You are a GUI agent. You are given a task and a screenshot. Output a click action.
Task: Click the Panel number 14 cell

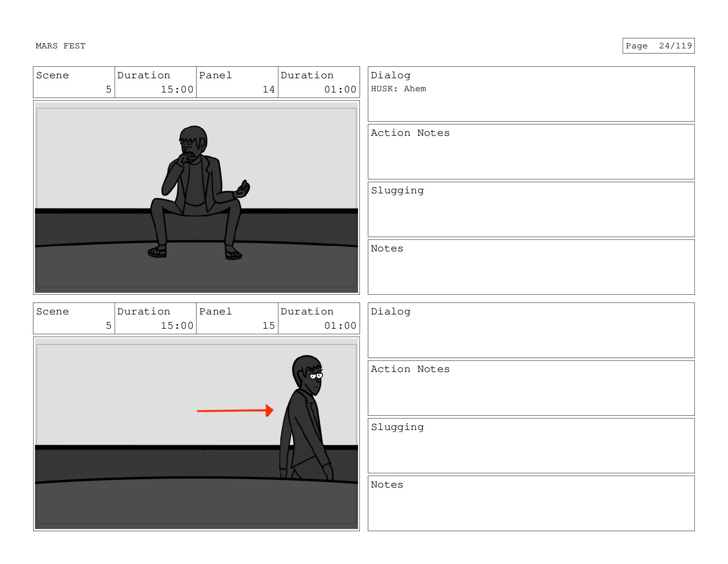click(x=237, y=82)
